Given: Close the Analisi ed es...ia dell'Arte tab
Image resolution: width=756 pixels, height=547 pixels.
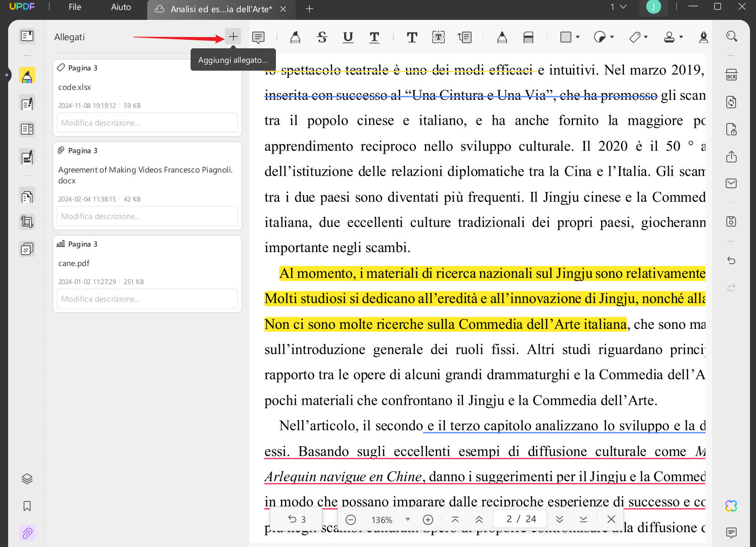Looking at the screenshot, I should click(283, 9).
